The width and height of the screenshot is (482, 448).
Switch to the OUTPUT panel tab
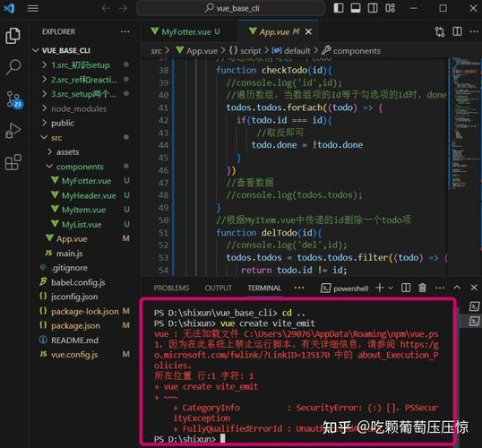(219, 289)
